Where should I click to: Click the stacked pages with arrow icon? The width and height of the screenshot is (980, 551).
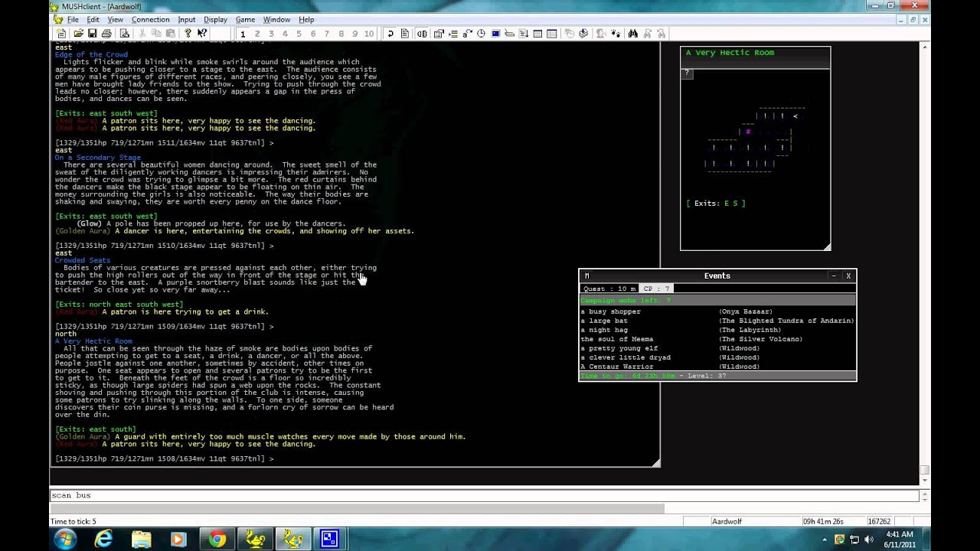(x=583, y=34)
